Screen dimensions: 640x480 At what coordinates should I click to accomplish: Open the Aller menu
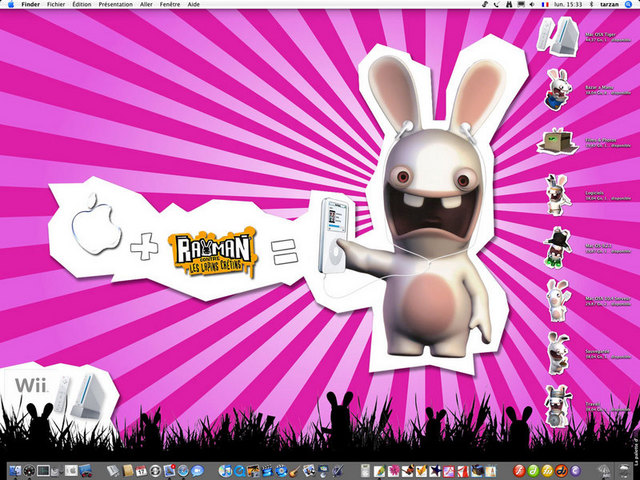(146, 4)
